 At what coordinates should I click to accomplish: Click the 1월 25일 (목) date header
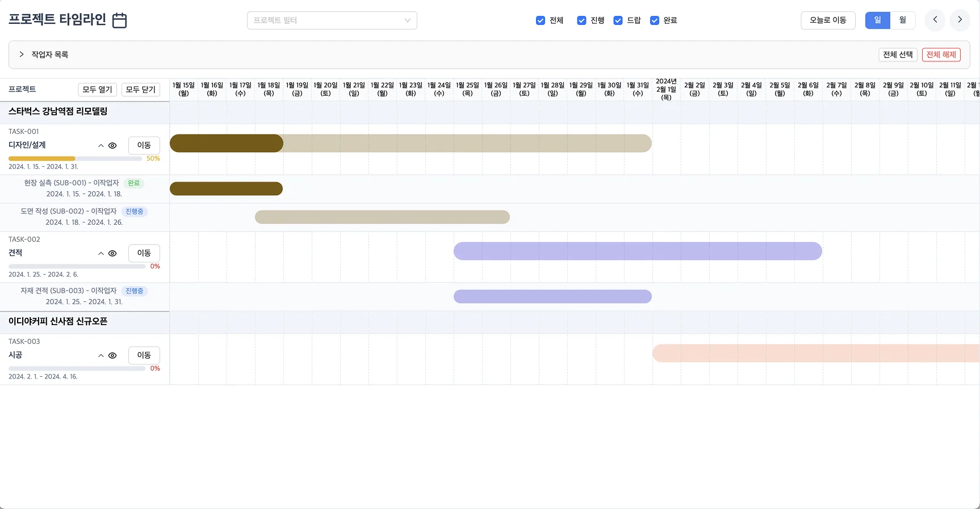467,90
